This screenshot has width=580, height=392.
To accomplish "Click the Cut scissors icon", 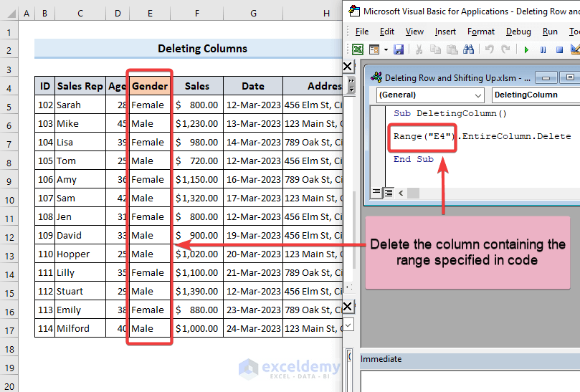I will click(x=419, y=49).
